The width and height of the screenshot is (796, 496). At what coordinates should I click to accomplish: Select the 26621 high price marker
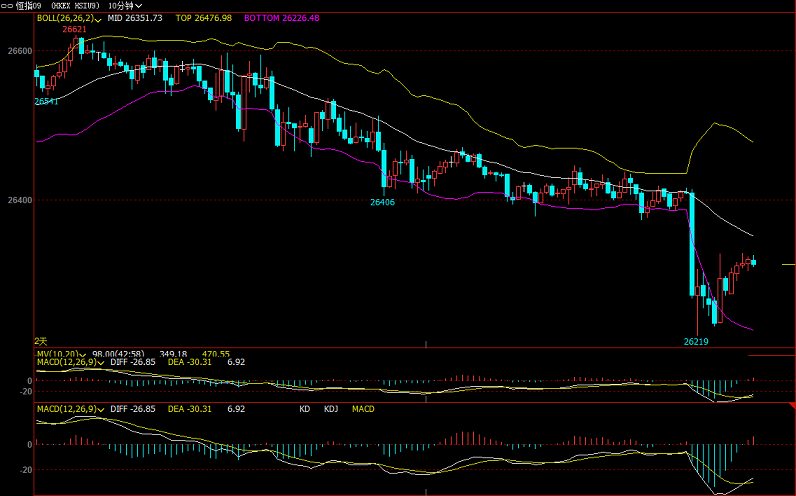point(74,30)
